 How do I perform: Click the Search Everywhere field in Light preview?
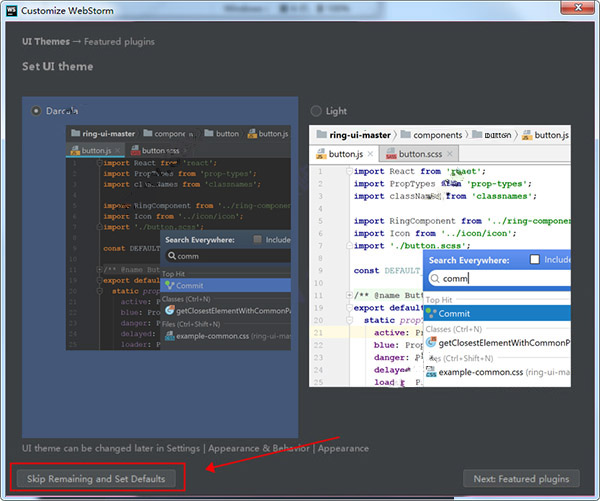pyautogui.click(x=500, y=278)
